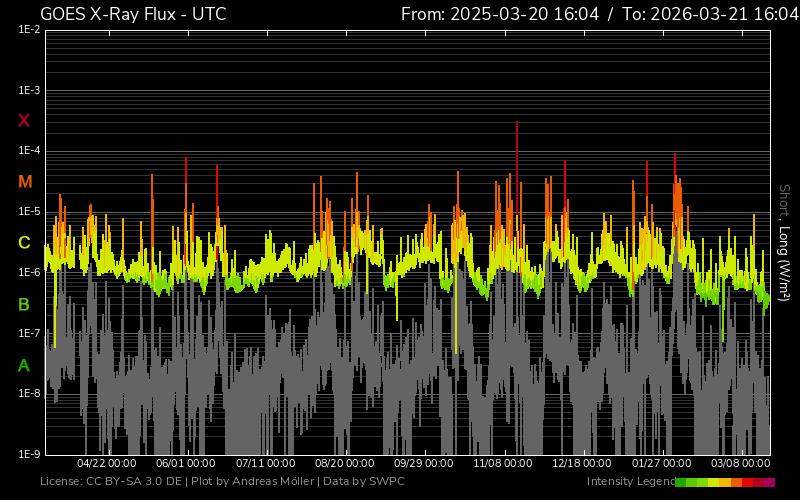Viewport: 800px width, 500px height.
Task: Click the 04/22 00:00 x-axis date label
Action: [106, 464]
